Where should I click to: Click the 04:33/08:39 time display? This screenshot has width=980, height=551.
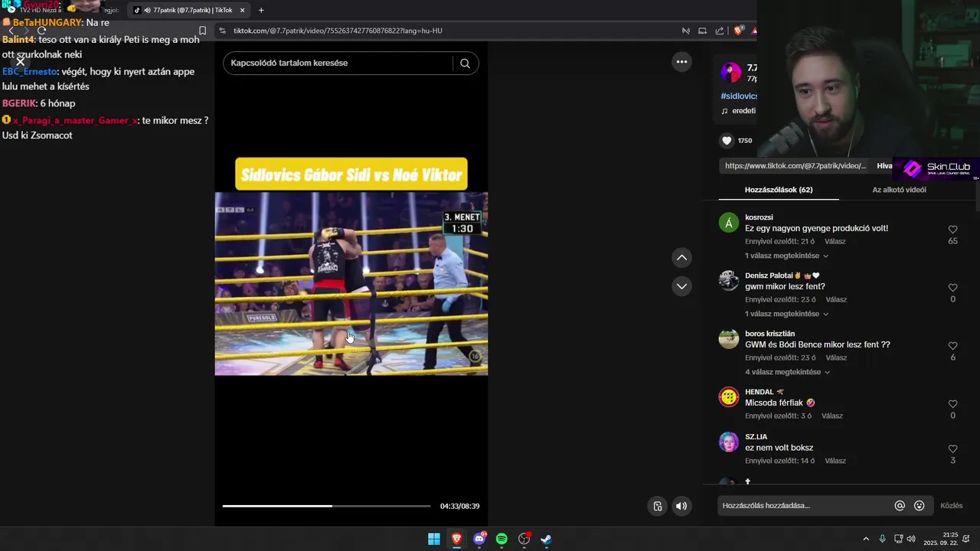pos(459,506)
